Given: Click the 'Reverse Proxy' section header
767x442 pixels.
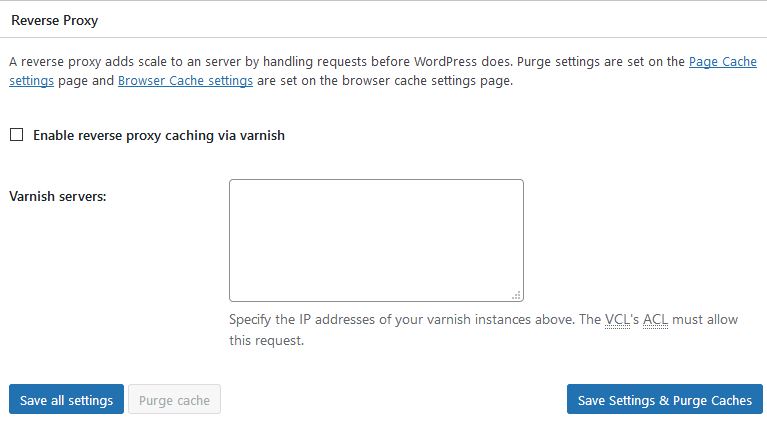Looking at the screenshot, I should [54, 21].
